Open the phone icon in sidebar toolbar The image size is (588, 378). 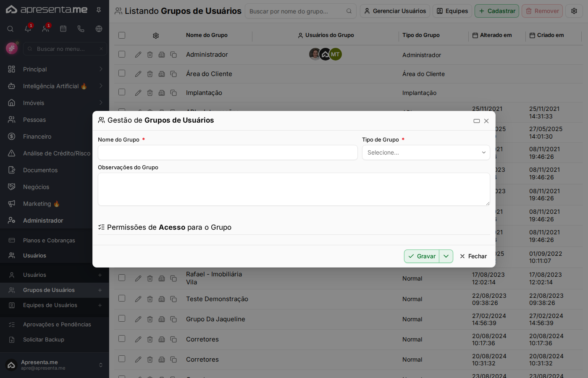(x=81, y=29)
